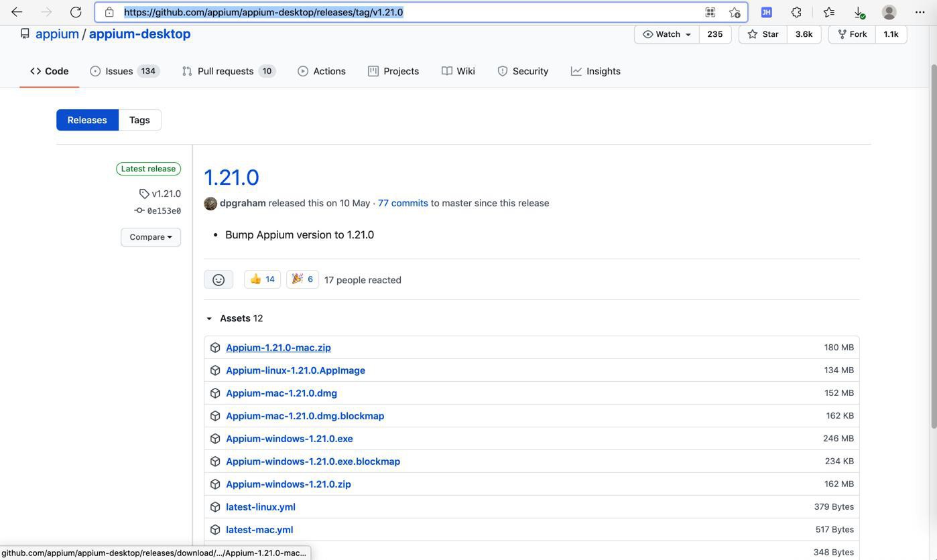The width and height of the screenshot is (937, 560).
Task: Click the package icon beside Appium-windows-1.21.0.zip
Action: (x=215, y=484)
